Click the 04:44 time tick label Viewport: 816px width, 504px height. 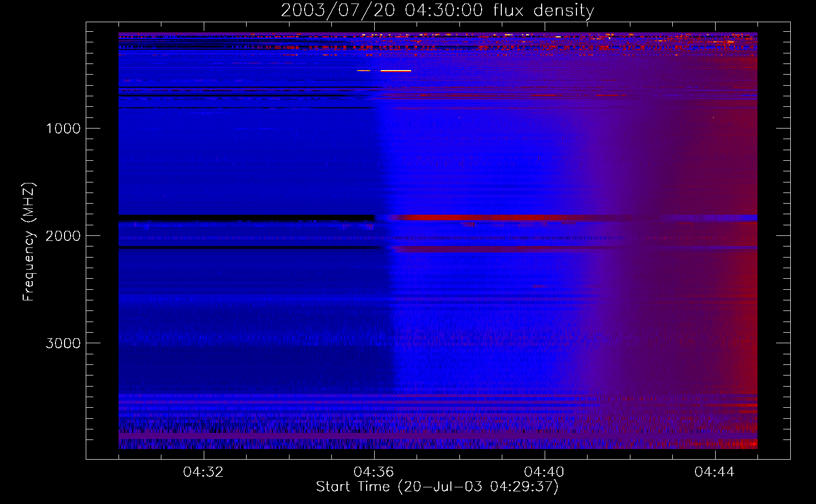coord(715,472)
